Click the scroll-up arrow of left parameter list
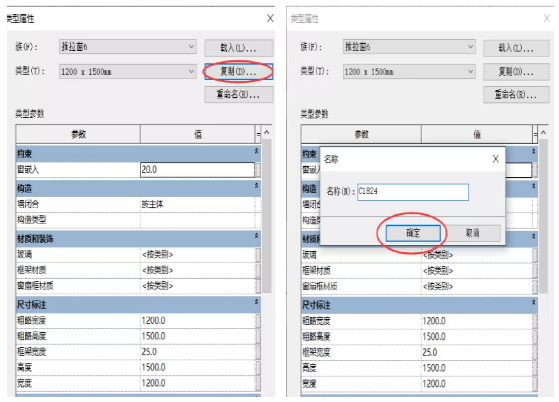Image resolution: width=559 pixels, height=402 pixels. pos(266,133)
